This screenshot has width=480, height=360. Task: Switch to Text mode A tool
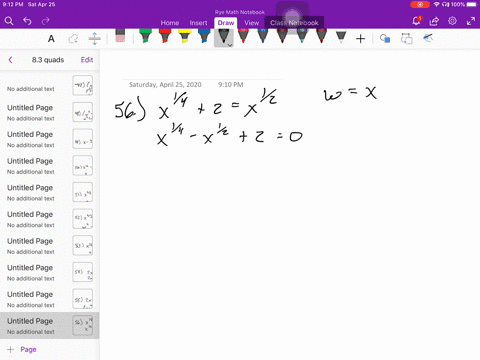click(51, 39)
